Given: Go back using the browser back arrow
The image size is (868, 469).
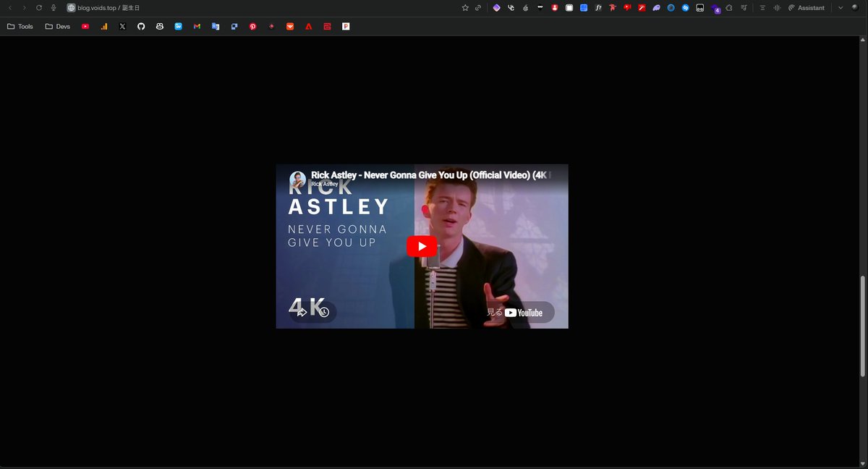Looking at the screenshot, I should click(x=10, y=8).
